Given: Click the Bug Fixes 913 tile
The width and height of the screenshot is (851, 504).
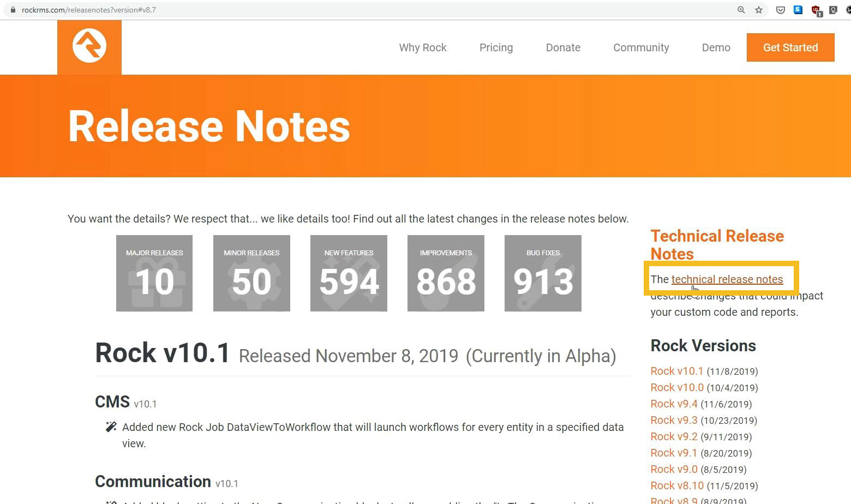Looking at the screenshot, I should point(543,273).
